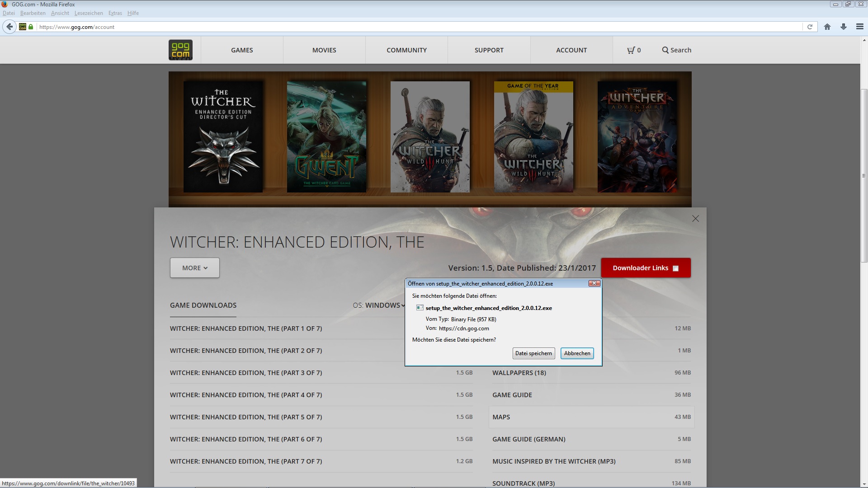Viewport: 868px width, 488px height.
Task: Open the Firefox home page icon
Action: [x=827, y=27]
